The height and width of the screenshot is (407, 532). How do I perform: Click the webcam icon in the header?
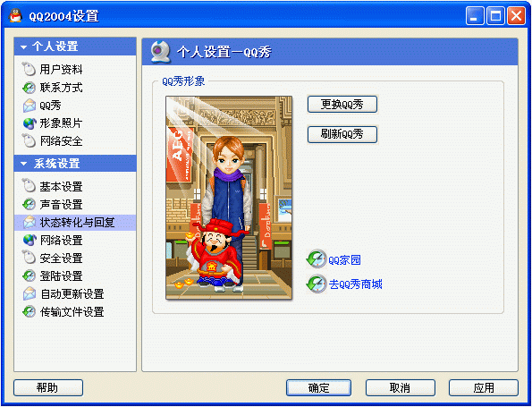tap(160, 52)
